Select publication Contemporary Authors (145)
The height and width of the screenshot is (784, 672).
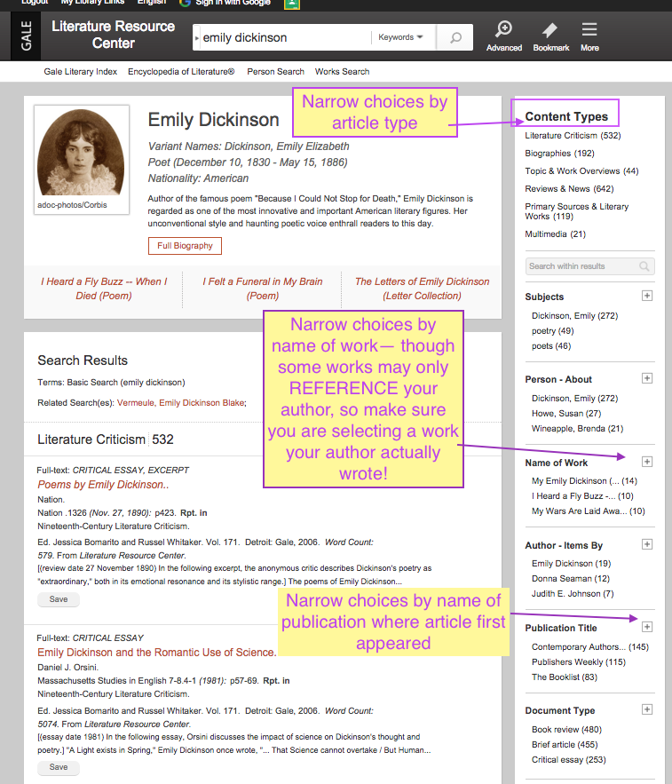coord(590,646)
